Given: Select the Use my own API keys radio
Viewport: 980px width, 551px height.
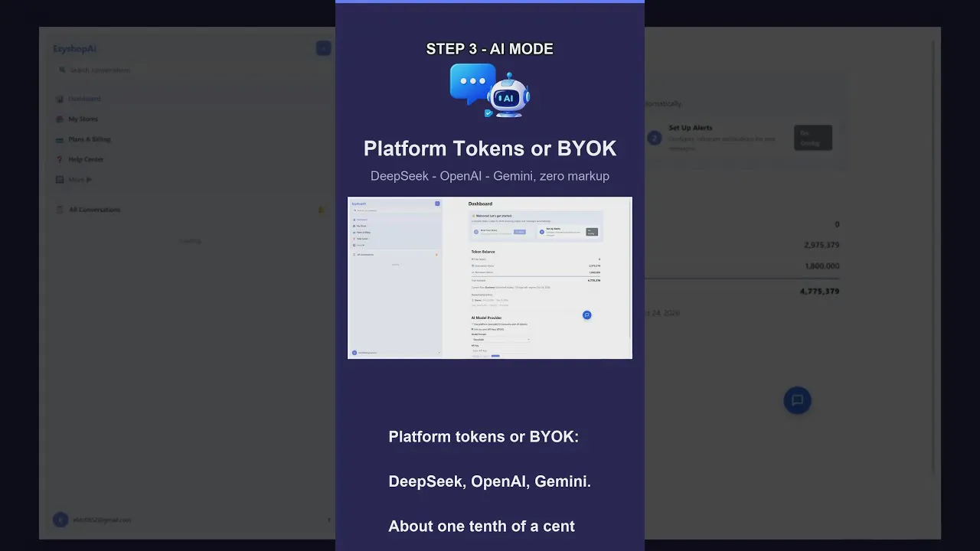Looking at the screenshot, I should (472, 329).
